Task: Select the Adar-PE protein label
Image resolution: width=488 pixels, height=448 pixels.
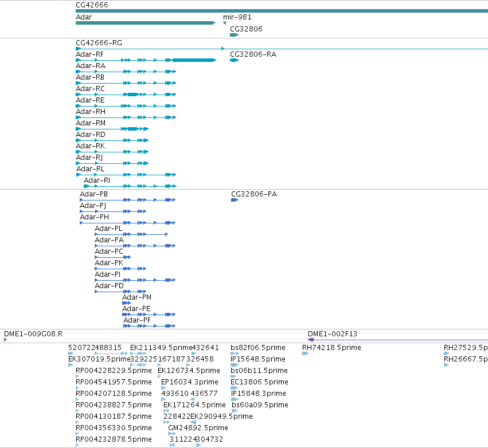Action: click(x=136, y=309)
